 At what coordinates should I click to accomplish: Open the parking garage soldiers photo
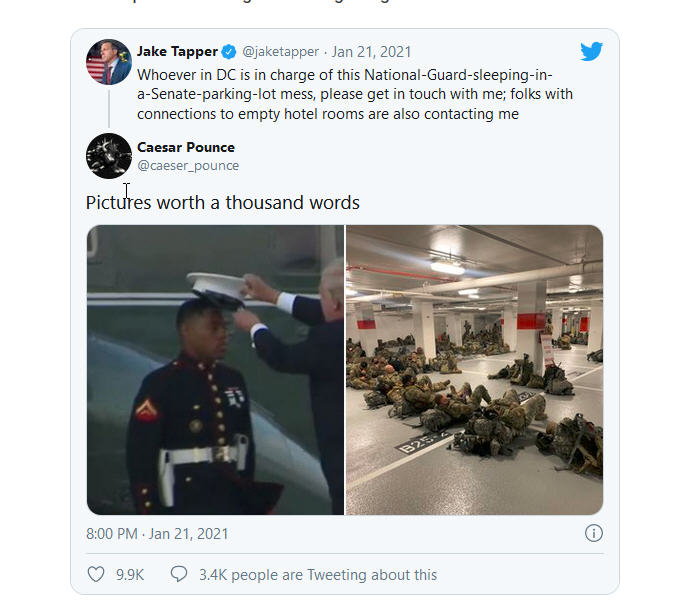[475, 370]
